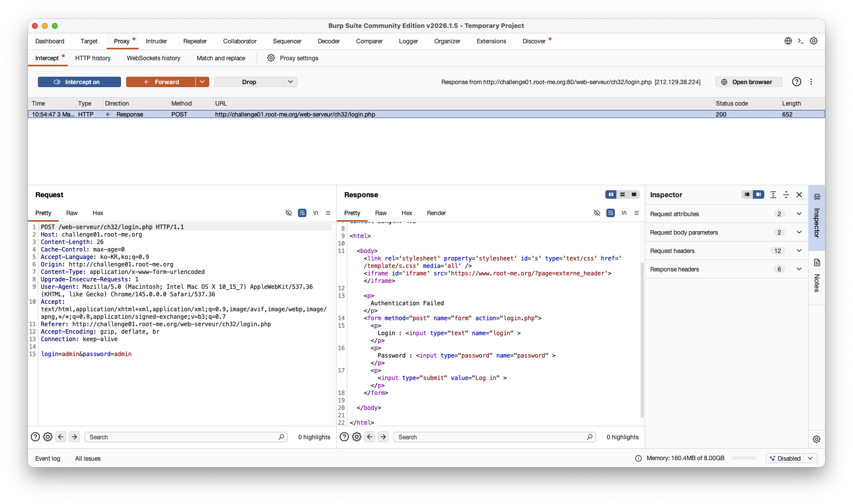
Task: Click the Forward button
Action: click(161, 82)
